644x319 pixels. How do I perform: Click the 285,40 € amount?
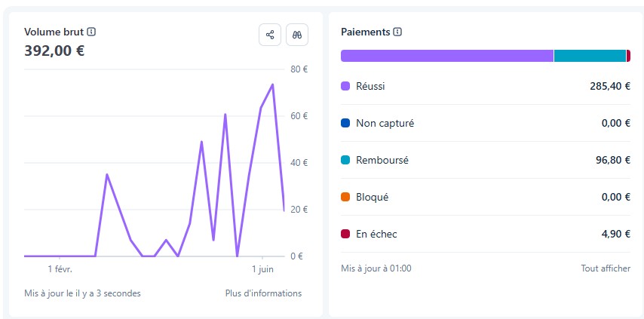[610, 86]
